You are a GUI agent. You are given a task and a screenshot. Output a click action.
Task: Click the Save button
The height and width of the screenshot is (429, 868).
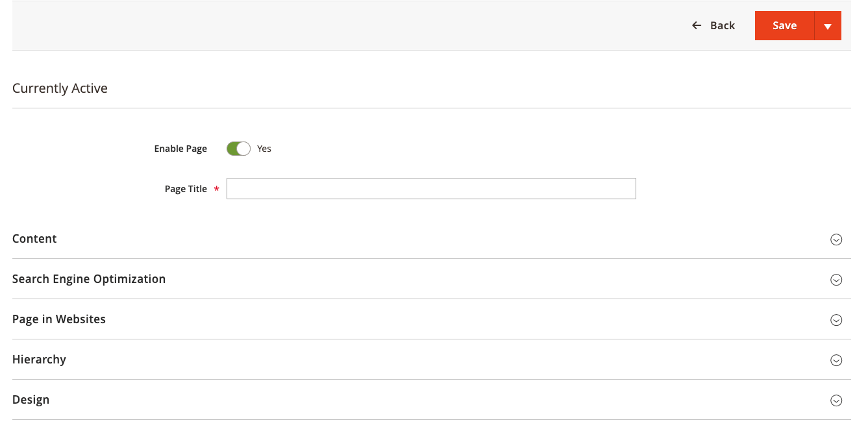pos(784,25)
